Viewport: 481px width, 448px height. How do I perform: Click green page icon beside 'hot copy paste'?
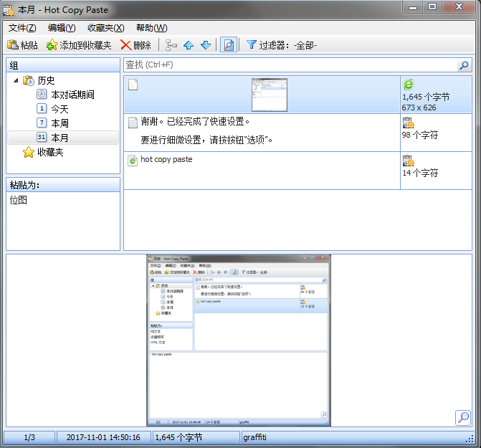pyautogui.click(x=133, y=161)
